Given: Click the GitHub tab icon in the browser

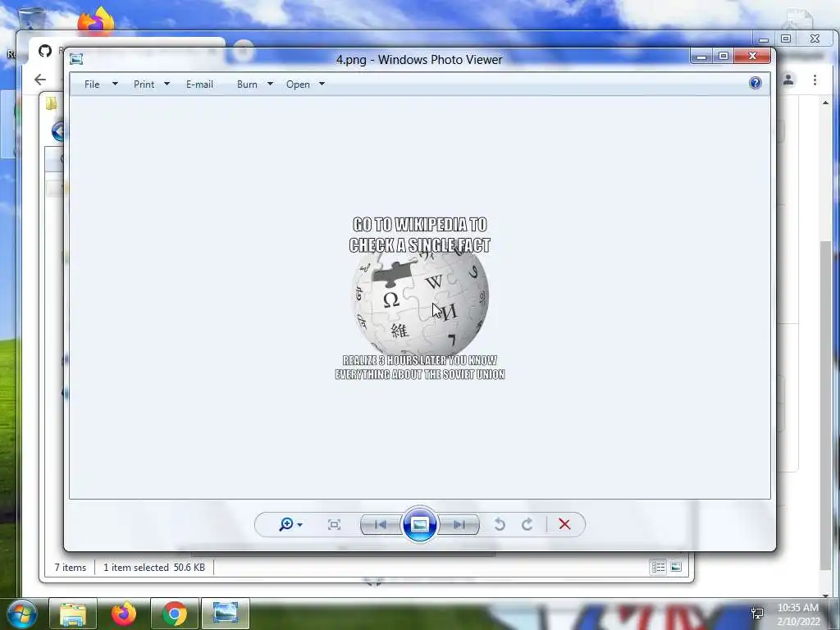Looking at the screenshot, I should (45, 51).
